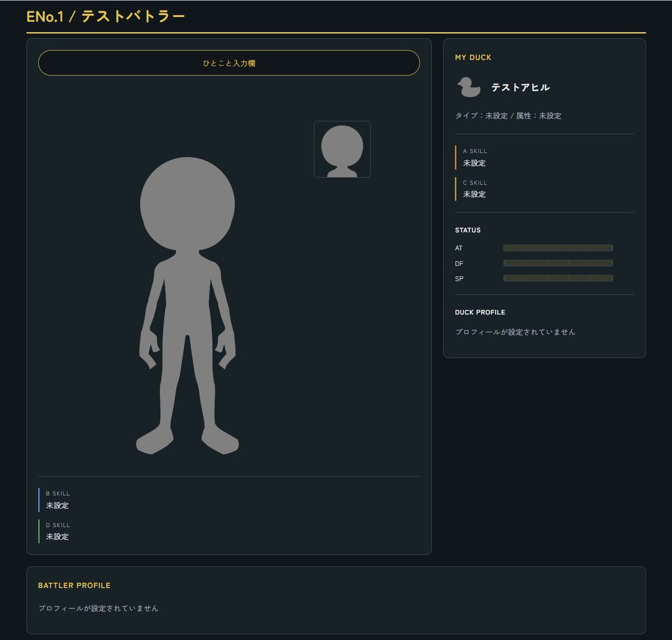Click the DF status bar
The height and width of the screenshot is (640, 672).
coord(558,263)
